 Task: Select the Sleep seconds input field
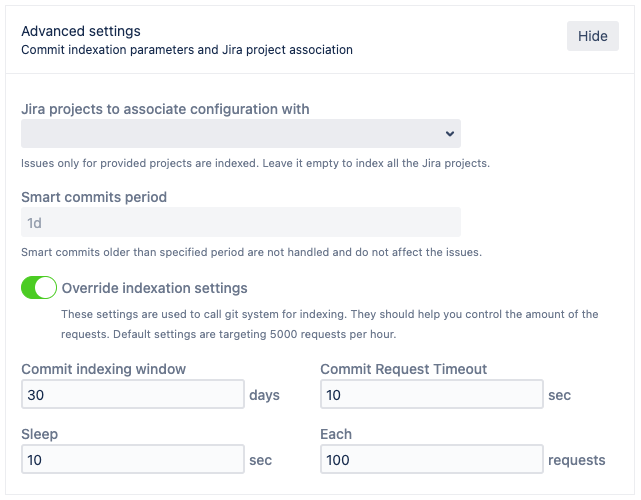coord(133,460)
